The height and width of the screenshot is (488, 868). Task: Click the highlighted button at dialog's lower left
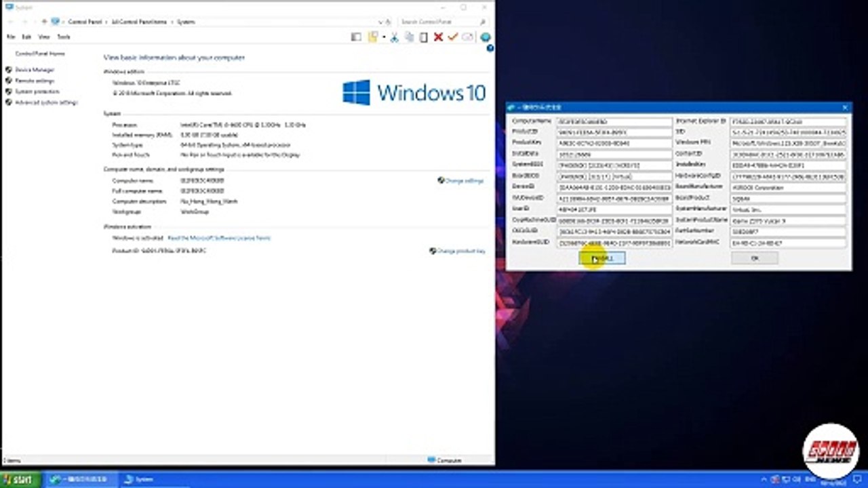coord(602,258)
